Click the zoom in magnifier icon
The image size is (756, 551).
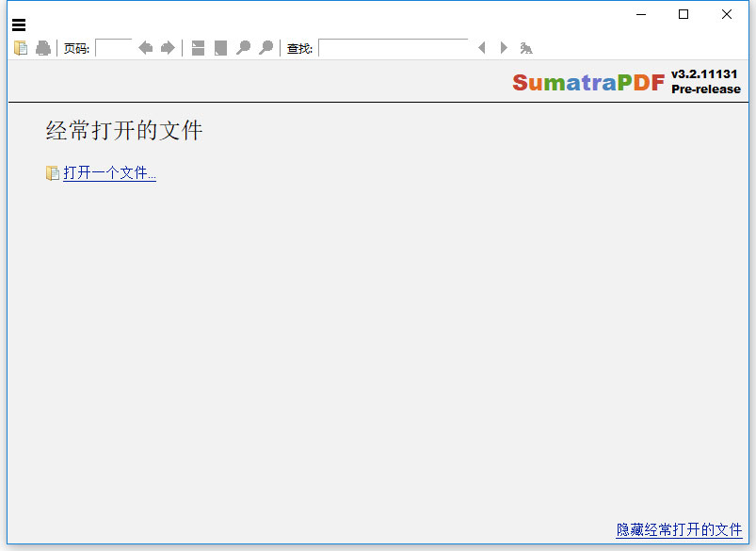(x=265, y=48)
